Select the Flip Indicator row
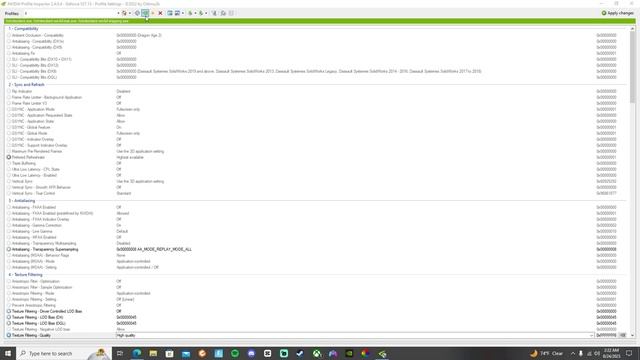 [x=317, y=91]
